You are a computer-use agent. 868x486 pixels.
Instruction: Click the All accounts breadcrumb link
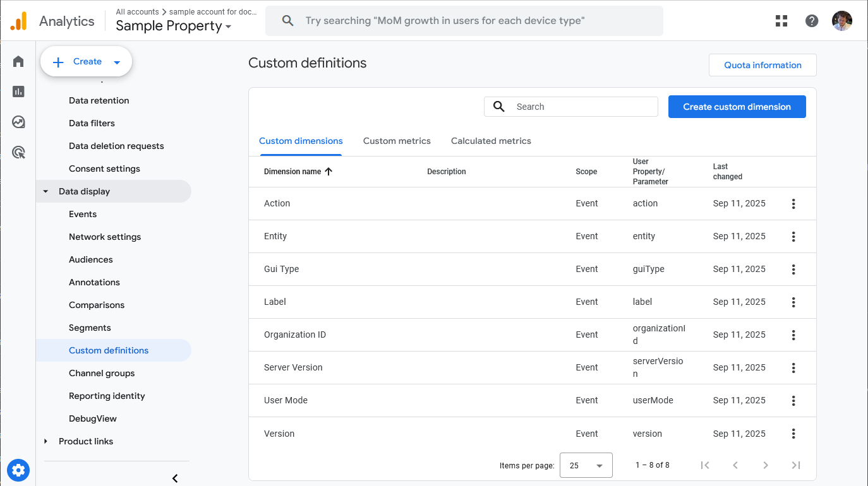[136, 12]
